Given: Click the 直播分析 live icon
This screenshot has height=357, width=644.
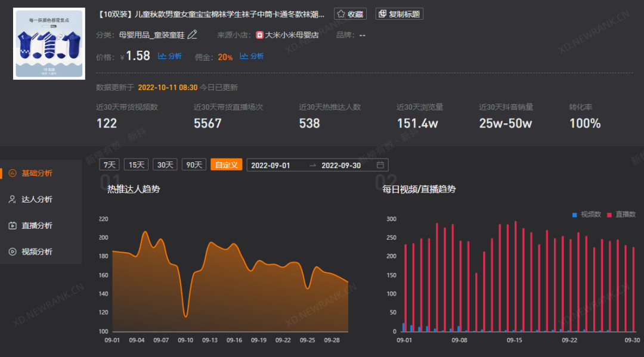Looking at the screenshot, I should [13, 226].
